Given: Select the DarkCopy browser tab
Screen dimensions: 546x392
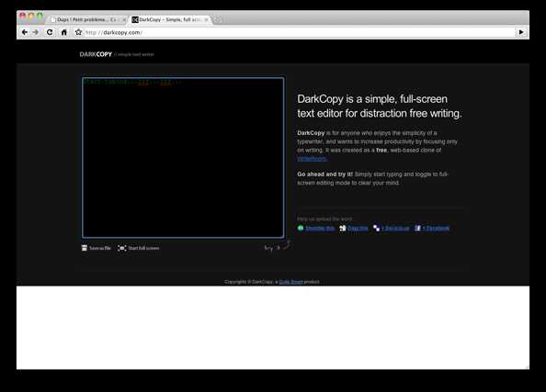Looking at the screenshot, I should tap(170, 20).
